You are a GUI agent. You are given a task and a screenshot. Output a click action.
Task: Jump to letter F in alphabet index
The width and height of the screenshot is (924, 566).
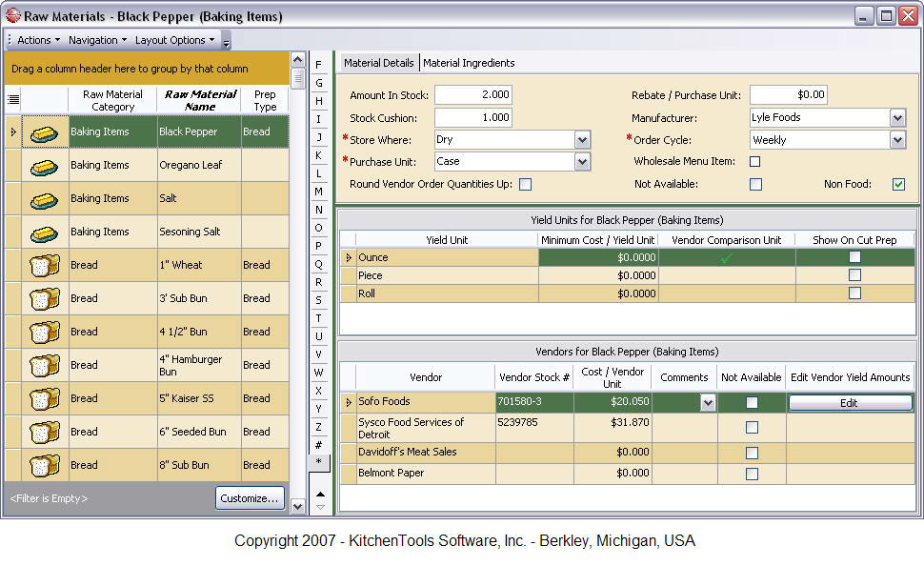point(319,65)
